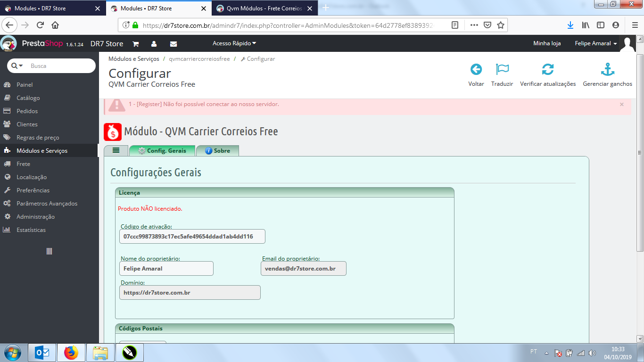
Task: Show site security lock information
Action: coord(136,25)
